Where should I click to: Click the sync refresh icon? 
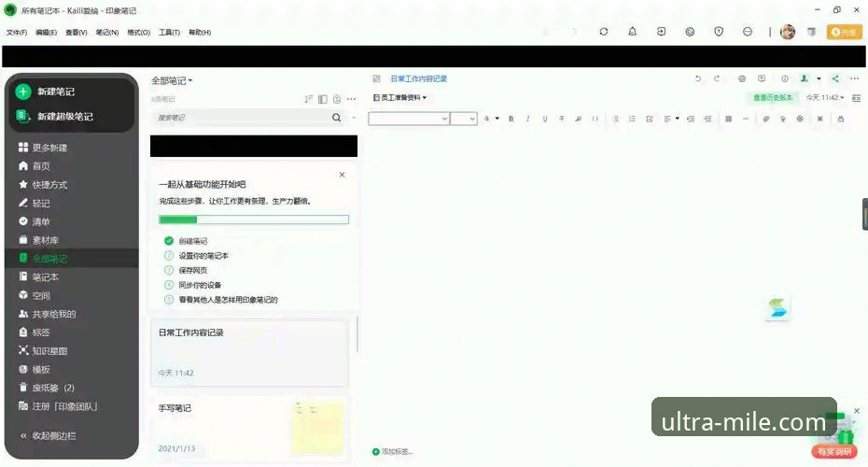click(603, 32)
